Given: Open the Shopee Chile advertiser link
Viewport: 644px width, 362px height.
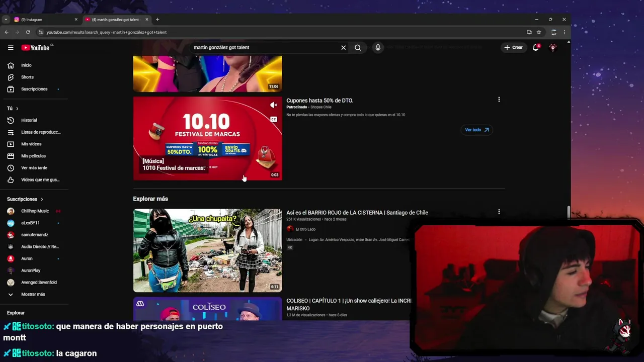Looking at the screenshot, I should (321, 107).
